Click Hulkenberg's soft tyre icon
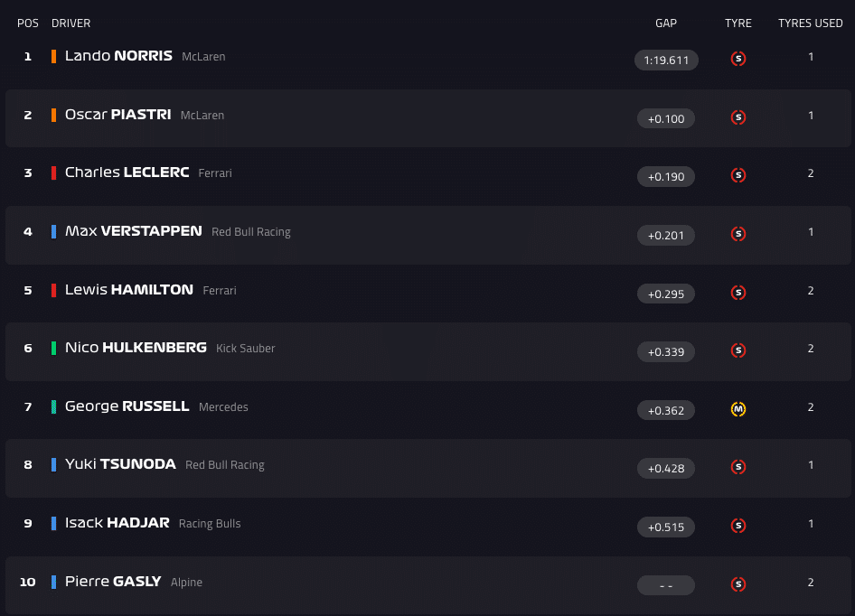 click(x=738, y=350)
